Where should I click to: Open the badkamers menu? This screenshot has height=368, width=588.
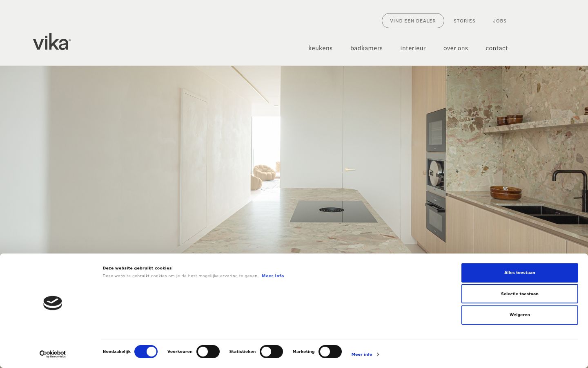click(366, 48)
